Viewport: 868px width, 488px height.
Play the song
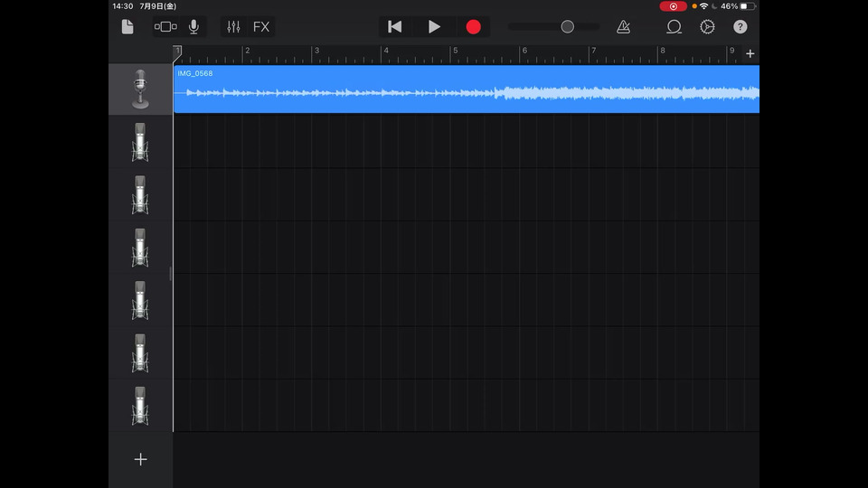pos(435,26)
